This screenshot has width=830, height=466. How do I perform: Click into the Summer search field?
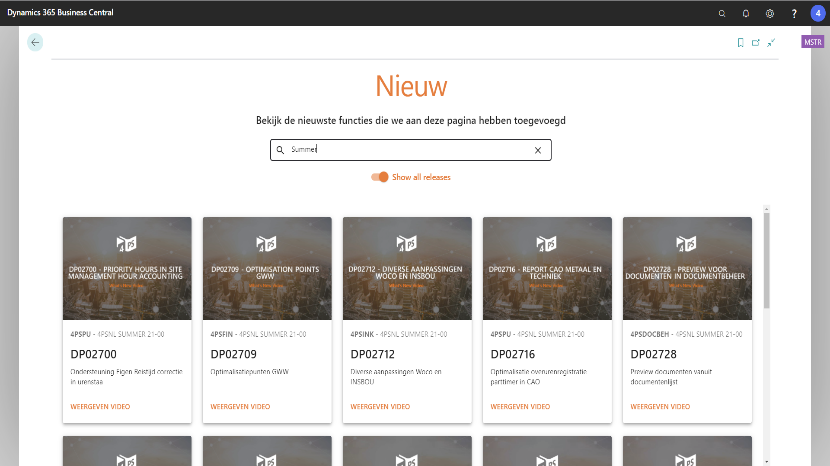(410, 150)
